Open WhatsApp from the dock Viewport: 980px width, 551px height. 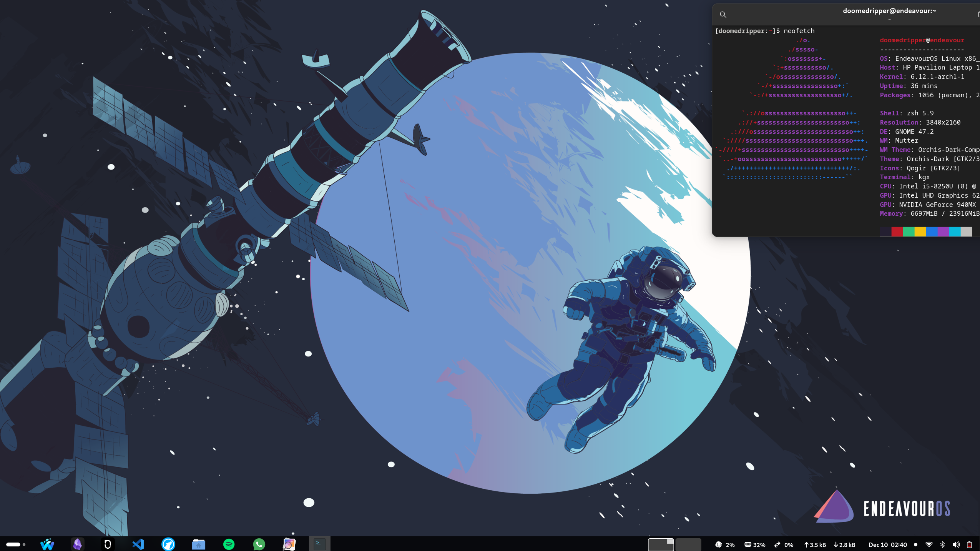[259, 544]
